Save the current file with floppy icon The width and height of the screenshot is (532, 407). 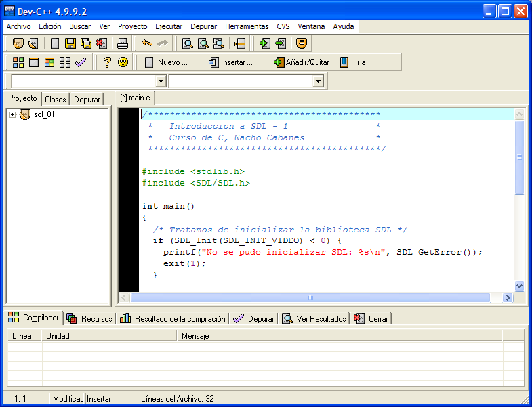coord(70,43)
